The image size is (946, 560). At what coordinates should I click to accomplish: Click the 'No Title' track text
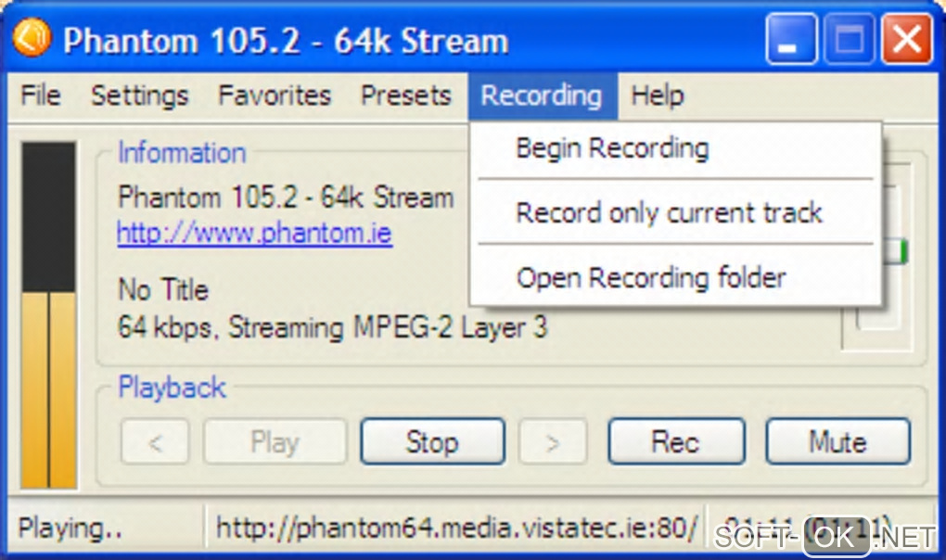[163, 289]
